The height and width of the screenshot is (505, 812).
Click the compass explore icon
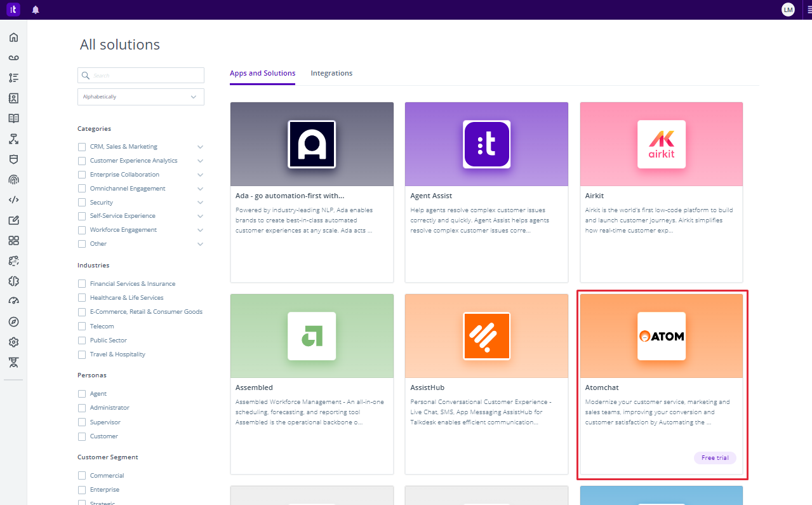click(x=13, y=322)
